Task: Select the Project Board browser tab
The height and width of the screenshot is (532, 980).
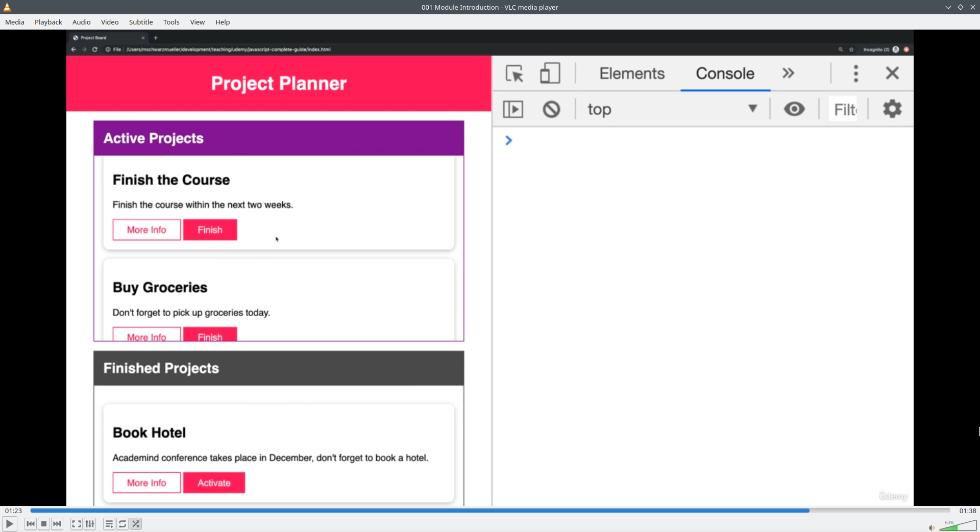Action: click(x=108, y=38)
